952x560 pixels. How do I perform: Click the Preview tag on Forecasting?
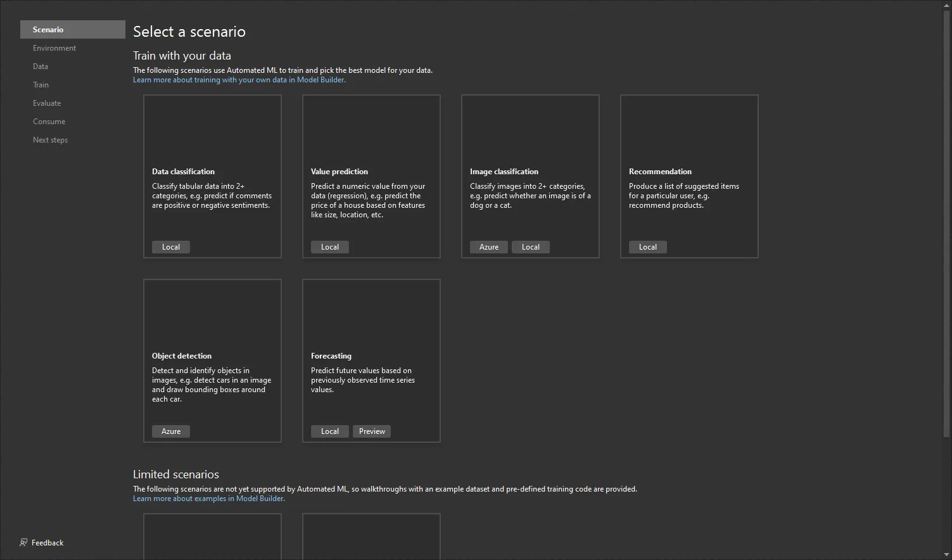point(372,431)
